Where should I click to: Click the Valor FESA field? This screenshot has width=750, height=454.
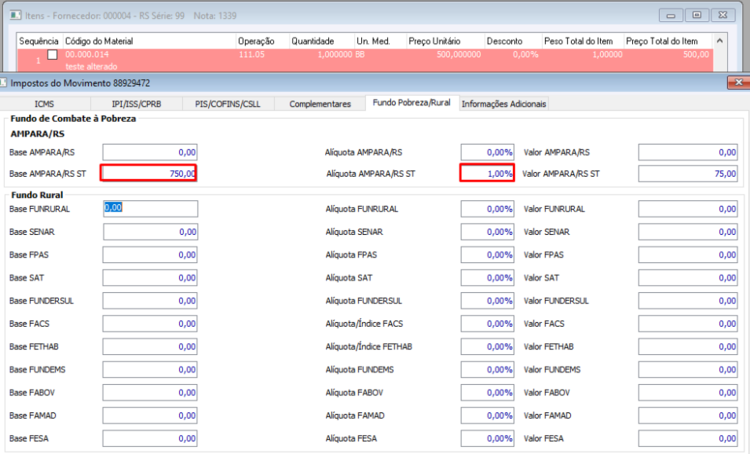pos(688,439)
